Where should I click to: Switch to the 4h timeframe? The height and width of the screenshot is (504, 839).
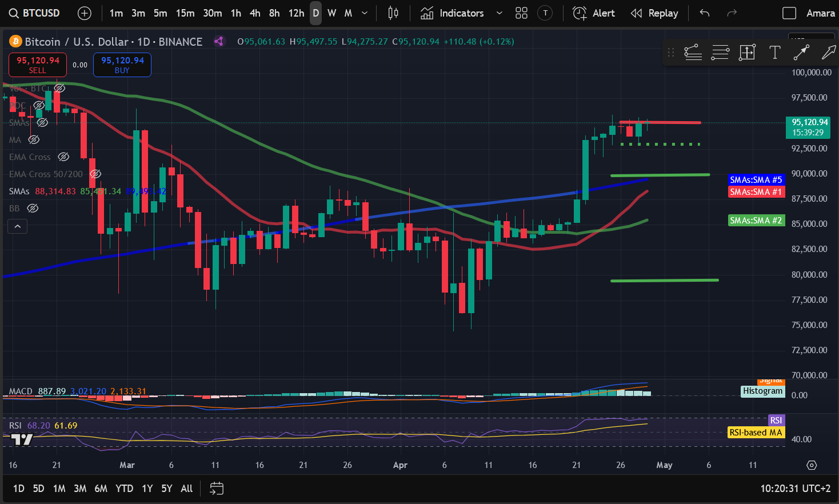[255, 13]
